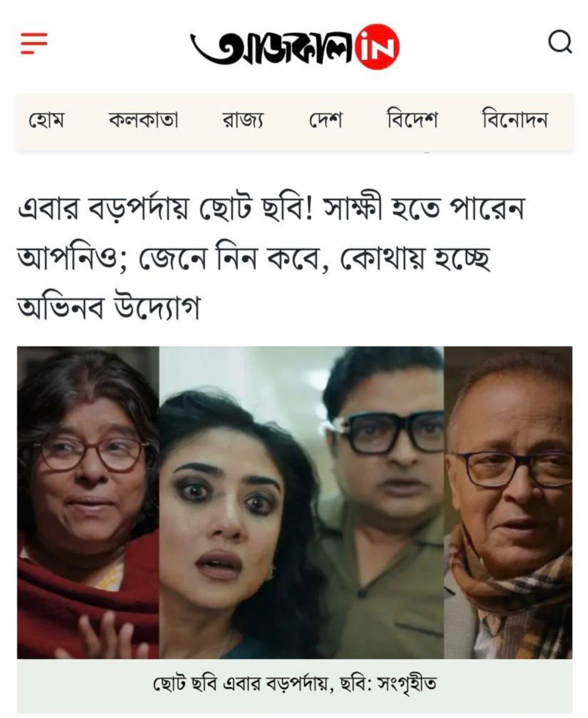Screen dimensions: 588x718
Task: Tap elderly man with scarf photo
Action: click(x=508, y=502)
